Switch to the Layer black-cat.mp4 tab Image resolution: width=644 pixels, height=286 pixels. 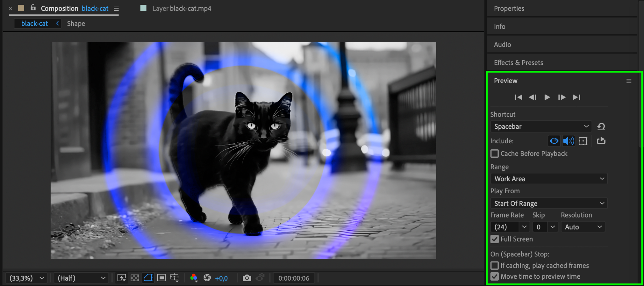(182, 8)
